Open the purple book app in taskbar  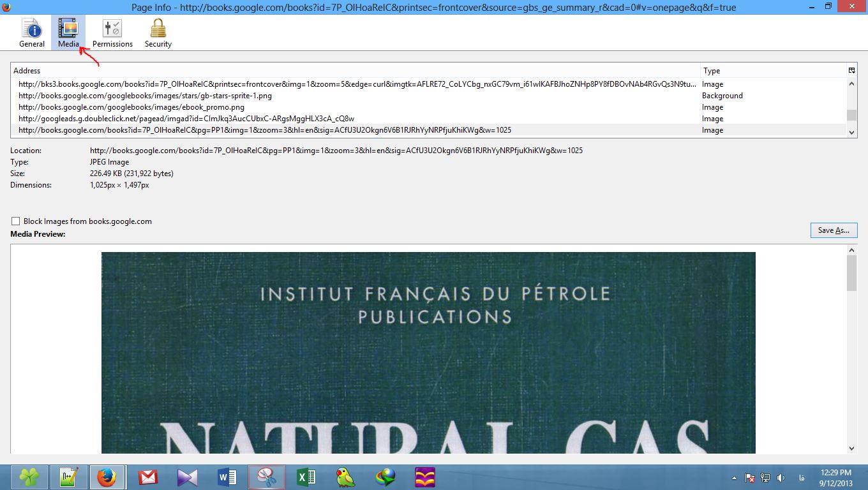pos(424,477)
